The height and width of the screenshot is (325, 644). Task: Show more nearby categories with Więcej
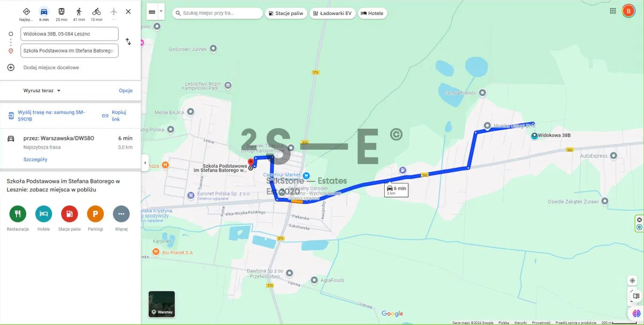(121, 213)
